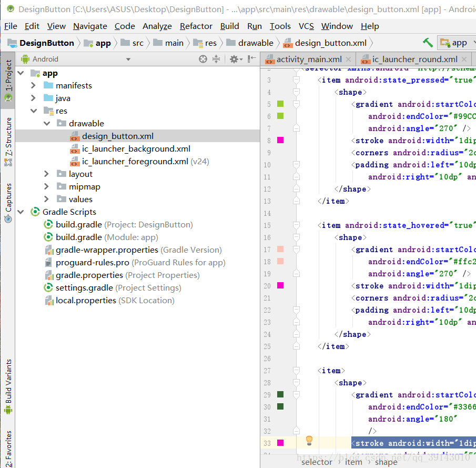Click the collapse all icon in Project panel
This screenshot has height=468, width=476.
[216, 59]
